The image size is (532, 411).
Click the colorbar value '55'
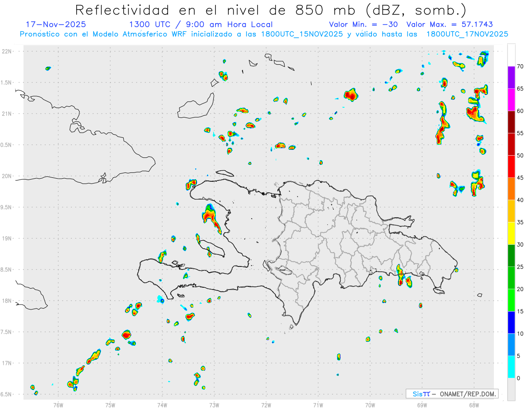520,133
